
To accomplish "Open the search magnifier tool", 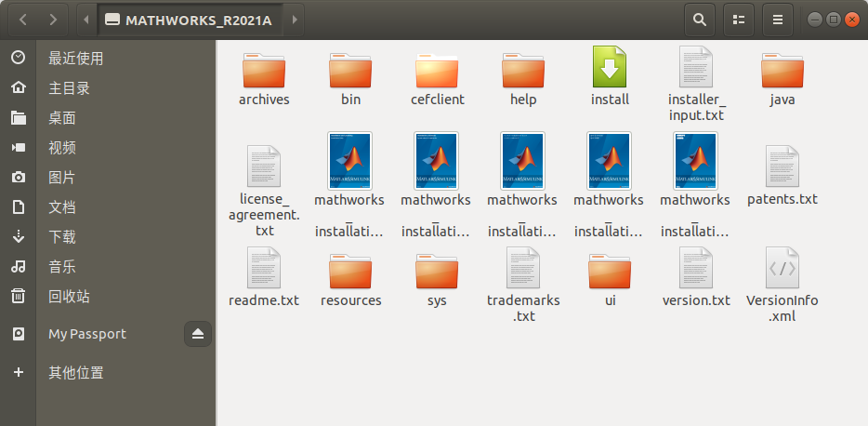I will (x=700, y=20).
